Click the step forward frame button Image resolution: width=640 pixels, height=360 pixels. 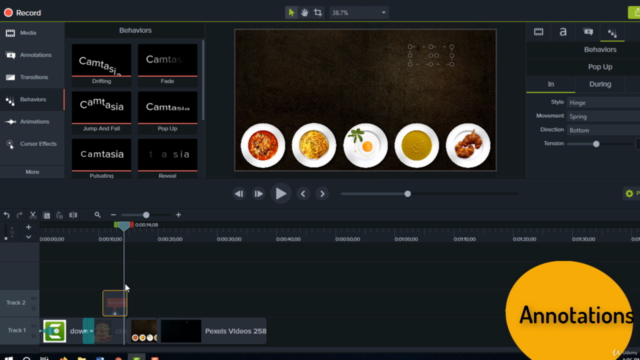tap(258, 194)
